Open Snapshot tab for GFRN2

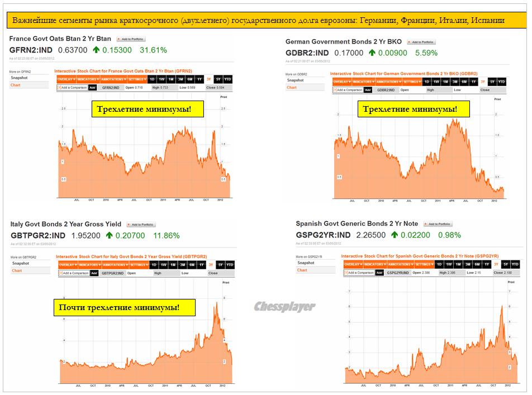pos(20,78)
